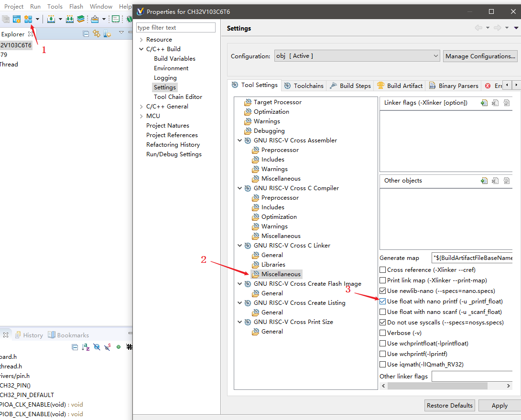
Task: Switch to the Toolchains tab
Action: (x=304, y=86)
